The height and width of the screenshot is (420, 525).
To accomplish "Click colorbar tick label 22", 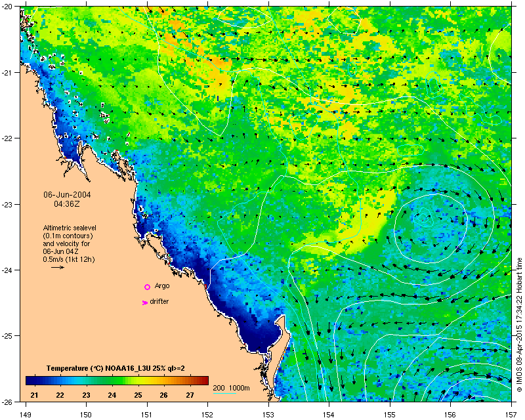I will (60, 395).
